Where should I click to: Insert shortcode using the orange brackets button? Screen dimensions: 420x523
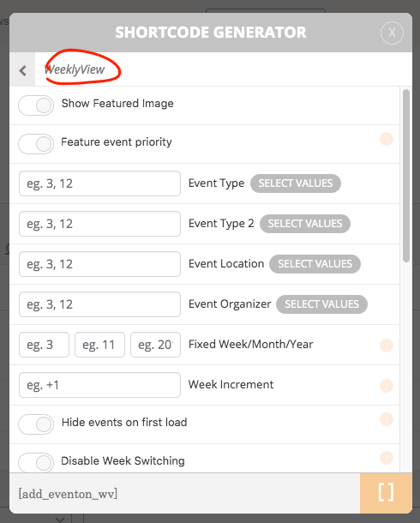(x=386, y=493)
